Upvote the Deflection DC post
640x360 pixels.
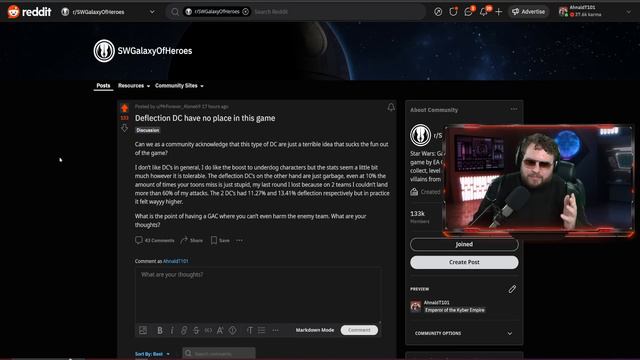click(124, 108)
